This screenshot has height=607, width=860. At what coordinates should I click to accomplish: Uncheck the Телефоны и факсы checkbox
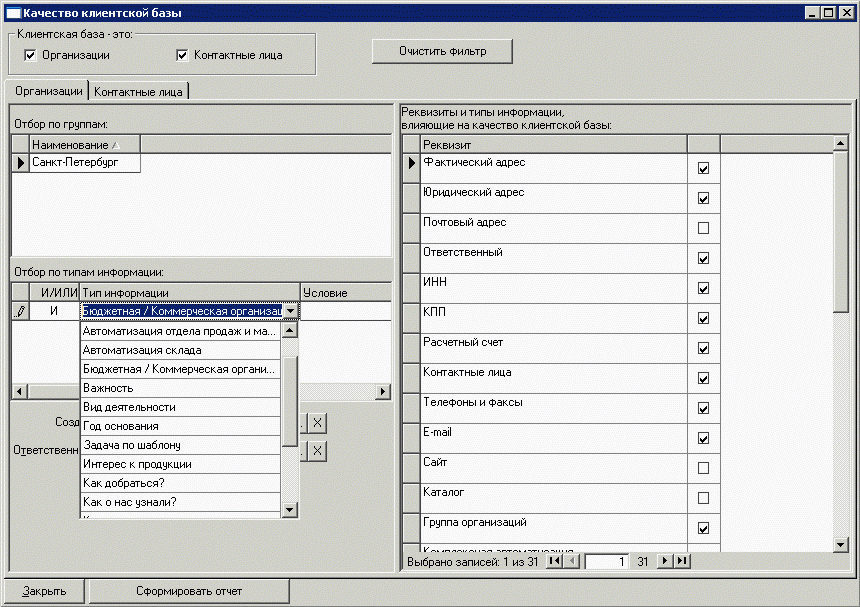tap(703, 409)
